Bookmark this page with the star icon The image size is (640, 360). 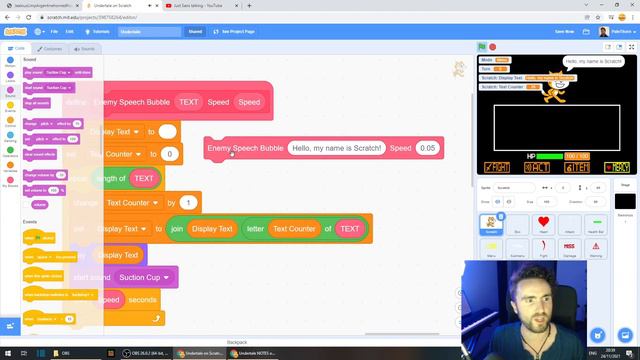click(598, 18)
